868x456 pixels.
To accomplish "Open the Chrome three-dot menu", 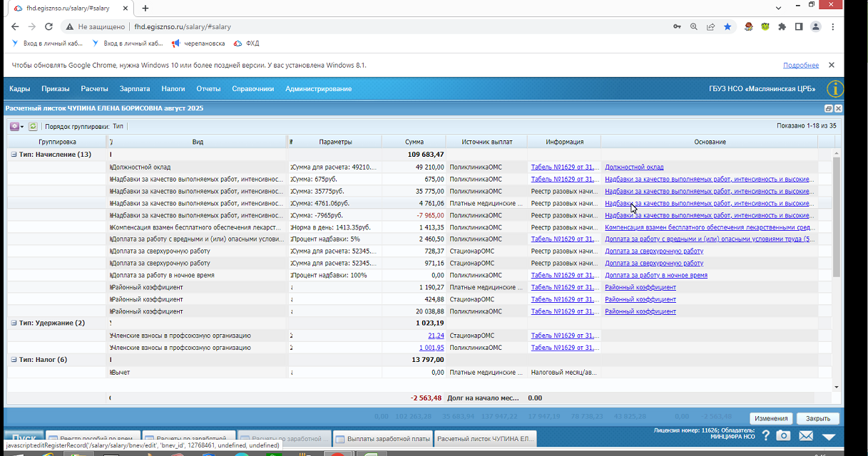I will point(833,26).
